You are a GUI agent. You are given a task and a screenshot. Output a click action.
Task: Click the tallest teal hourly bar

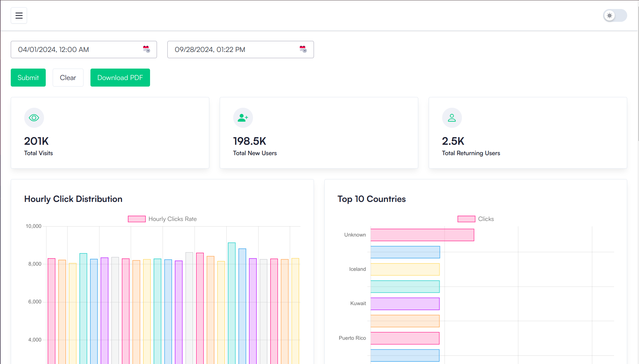pyautogui.click(x=231, y=301)
